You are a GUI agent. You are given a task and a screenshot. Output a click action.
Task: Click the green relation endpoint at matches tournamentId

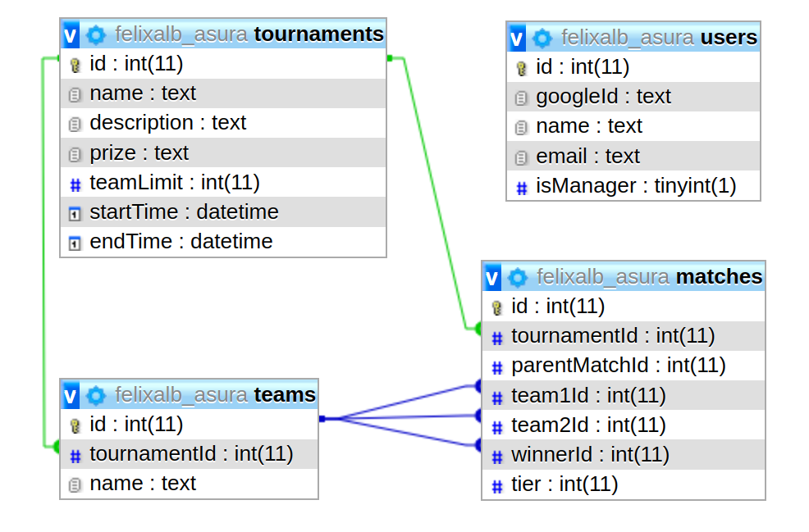478,328
